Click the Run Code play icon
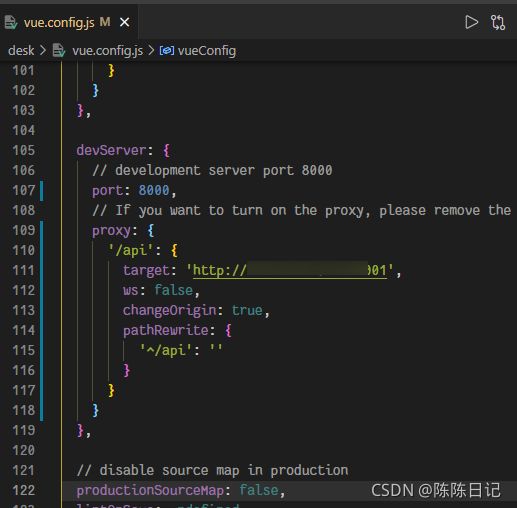The width and height of the screenshot is (517, 508). point(471,22)
